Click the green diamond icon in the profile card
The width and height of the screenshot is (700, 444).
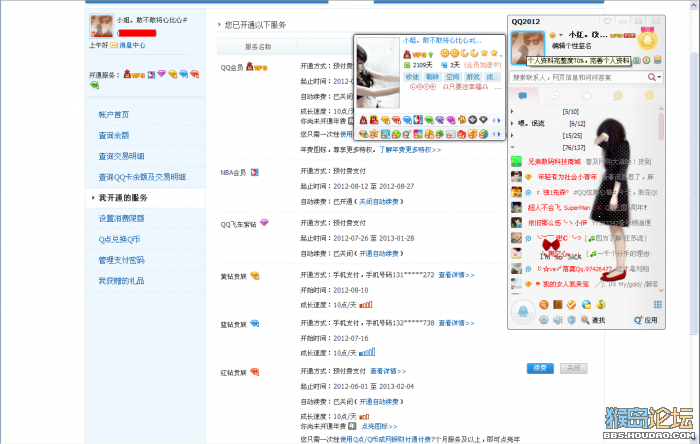click(x=429, y=120)
